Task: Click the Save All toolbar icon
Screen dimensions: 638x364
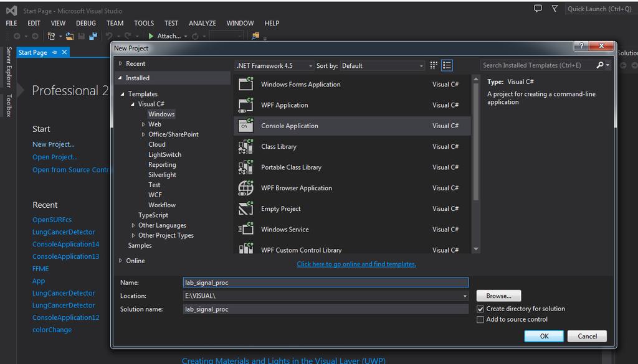Action: point(93,36)
